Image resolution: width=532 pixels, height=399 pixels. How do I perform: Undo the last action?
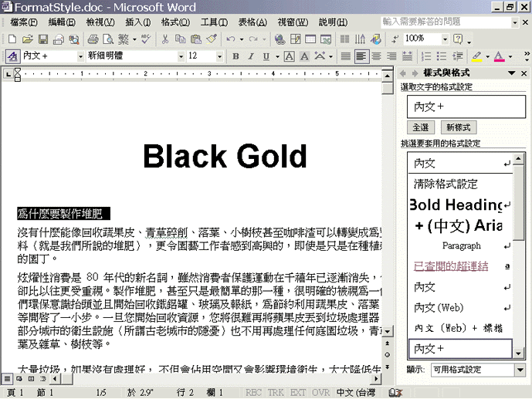231,39
